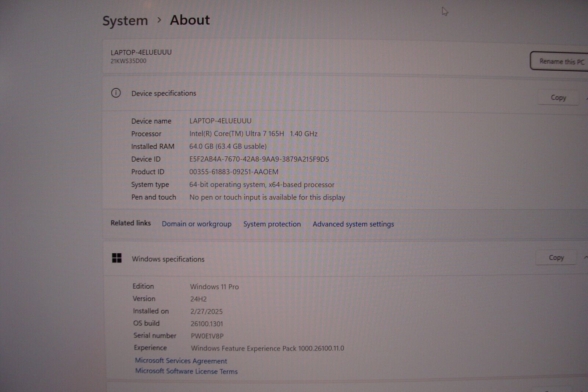
Task: Click the Device ID label
Action: [146, 159]
